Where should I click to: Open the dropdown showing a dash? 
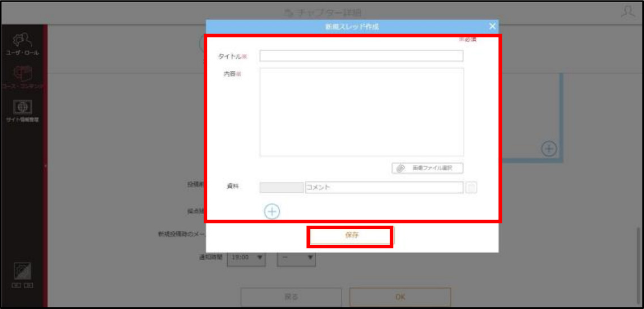297,257
